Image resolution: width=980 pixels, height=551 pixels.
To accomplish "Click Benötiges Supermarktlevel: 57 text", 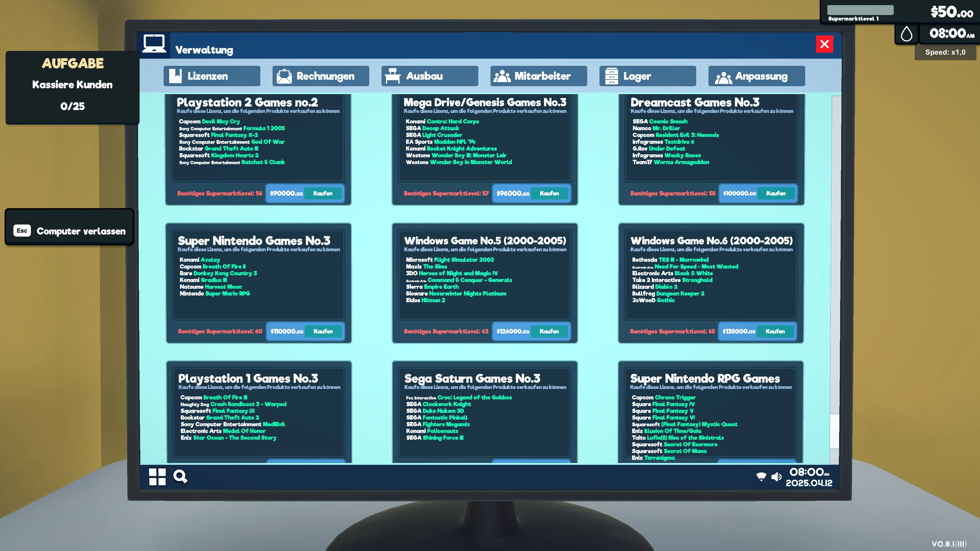I will (446, 193).
